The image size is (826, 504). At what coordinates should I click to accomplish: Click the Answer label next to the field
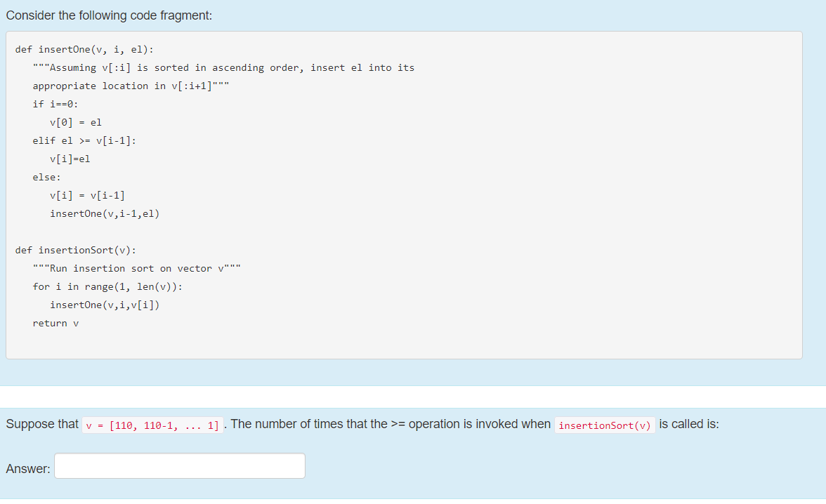(x=27, y=468)
